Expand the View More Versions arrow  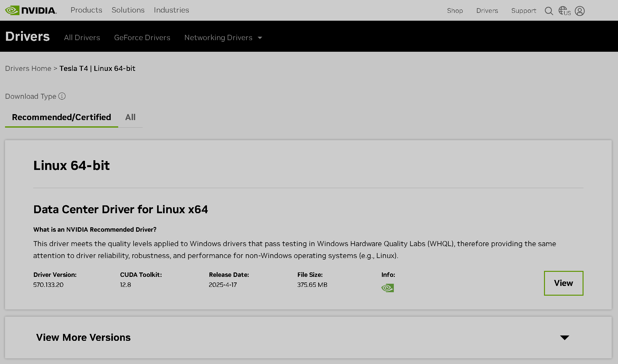[x=564, y=338]
